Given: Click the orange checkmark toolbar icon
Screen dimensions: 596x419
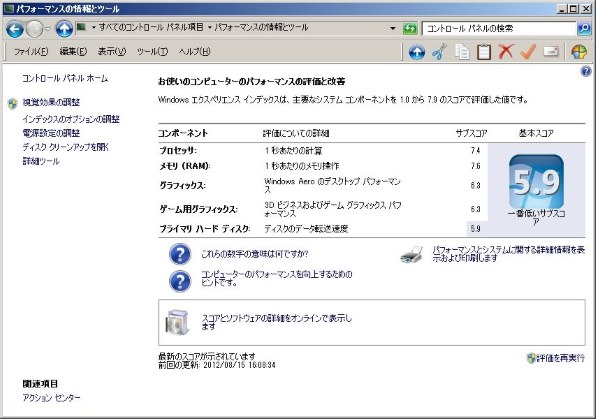Looking at the screenshot, I should (528, 51).
